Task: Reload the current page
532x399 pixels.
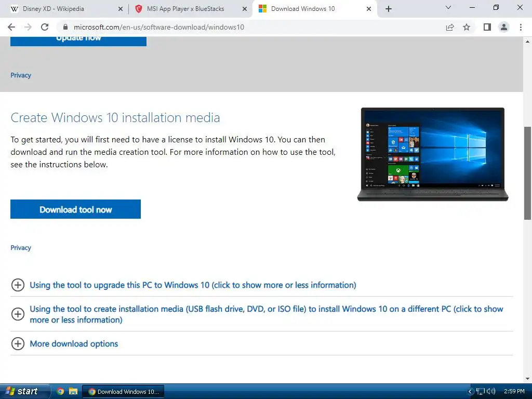Action: 45,27
